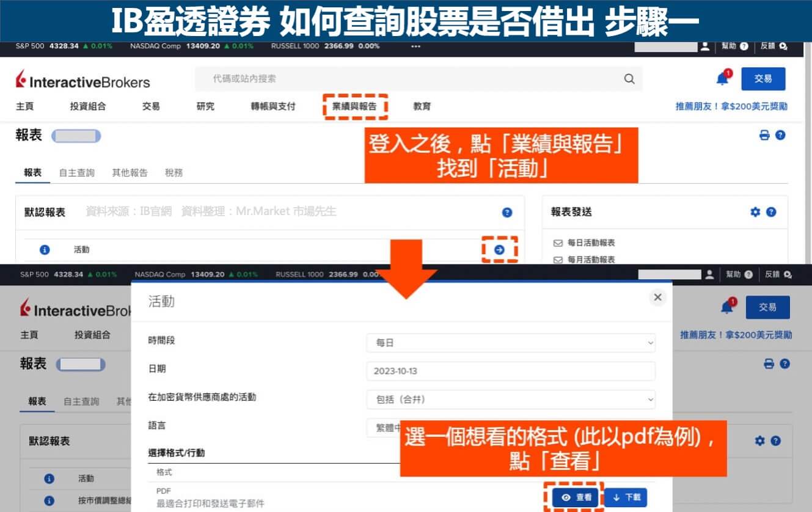Click the 日期 field showing 2023-10-13
The image size is (812, 512).
(x=511, y=371)
